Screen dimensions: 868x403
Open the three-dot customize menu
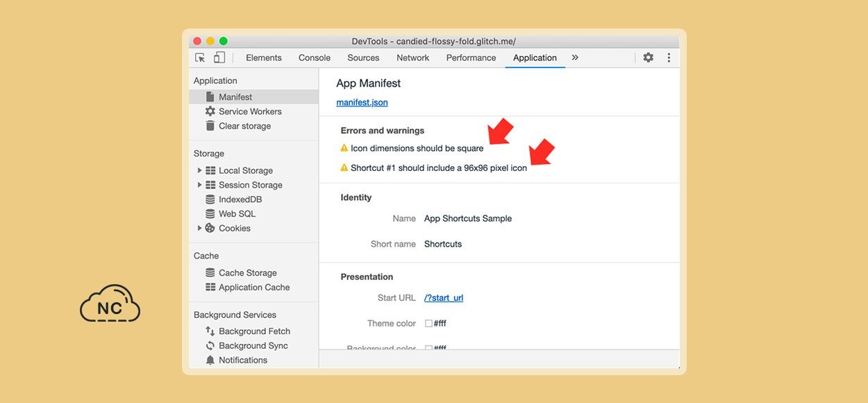pyautogui.click(x=669, y=58)
